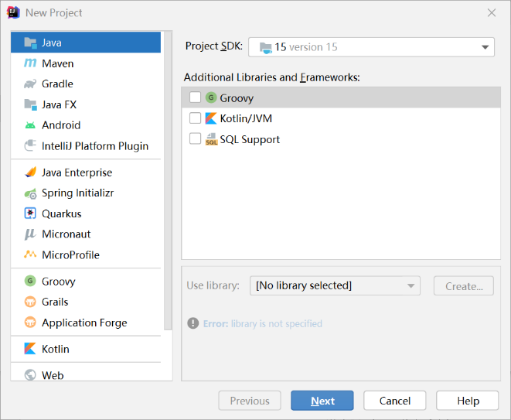The height and width of the screenshot is (420, 511).
Task: Select Java FX project type
Action: (86, 104)
